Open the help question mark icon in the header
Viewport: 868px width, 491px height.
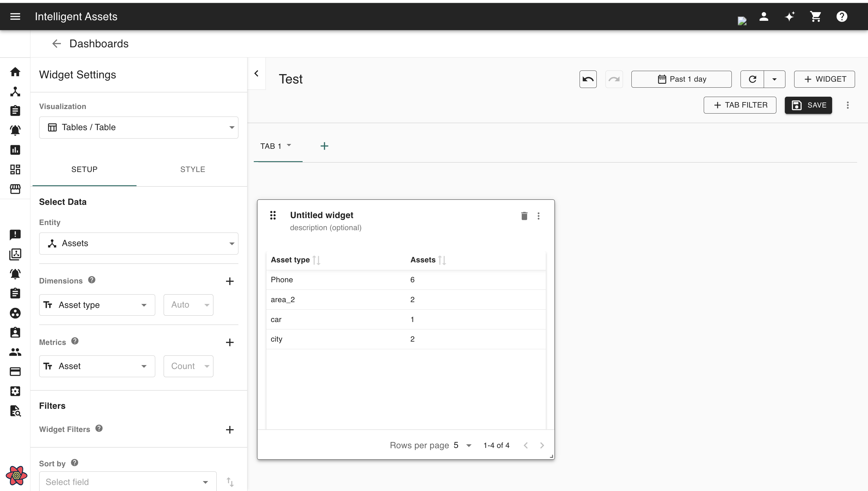(x=841, y=17)
